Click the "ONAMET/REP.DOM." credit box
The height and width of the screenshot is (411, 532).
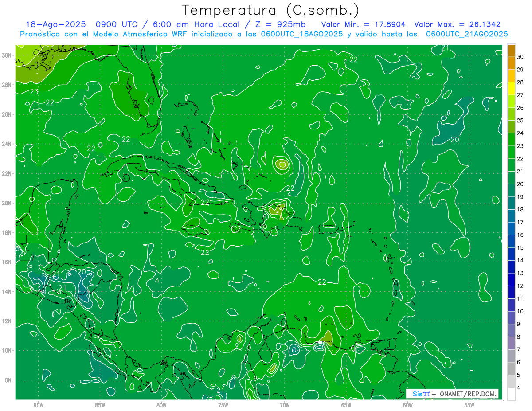pos(452,394)
